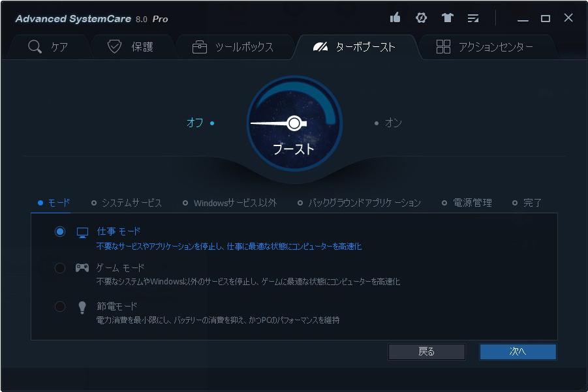
Task: Open the skin t-shirt icon
Action: click(447, 18)
